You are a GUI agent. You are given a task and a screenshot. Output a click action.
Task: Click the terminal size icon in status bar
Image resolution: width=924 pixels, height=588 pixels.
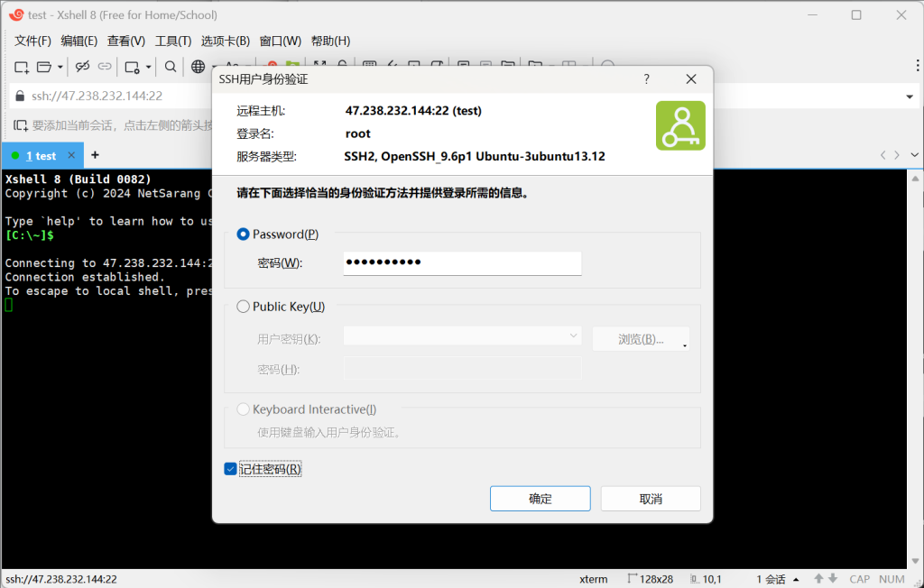click(x=633, y=579)
